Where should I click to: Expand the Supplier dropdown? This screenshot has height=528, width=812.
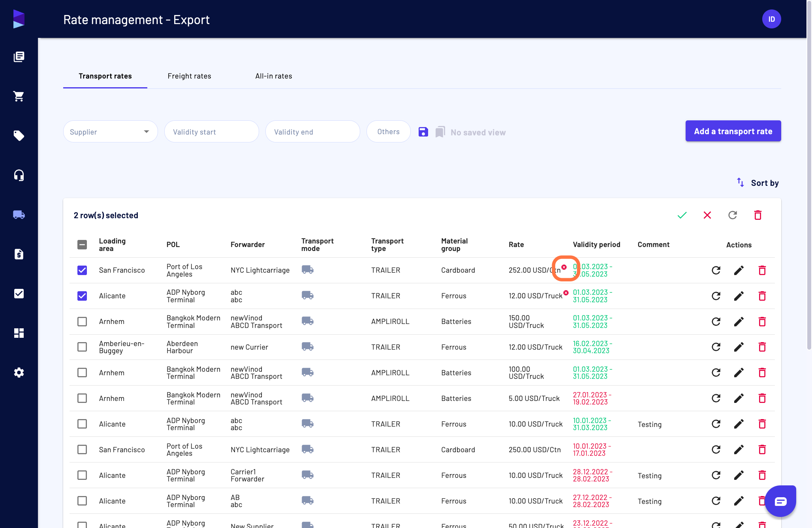pos(111,132)
